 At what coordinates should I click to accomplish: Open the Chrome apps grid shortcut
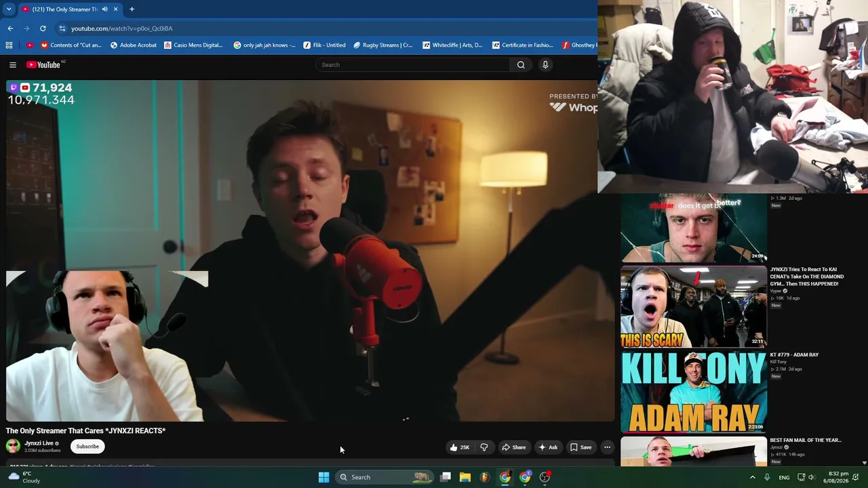point(9,45)
